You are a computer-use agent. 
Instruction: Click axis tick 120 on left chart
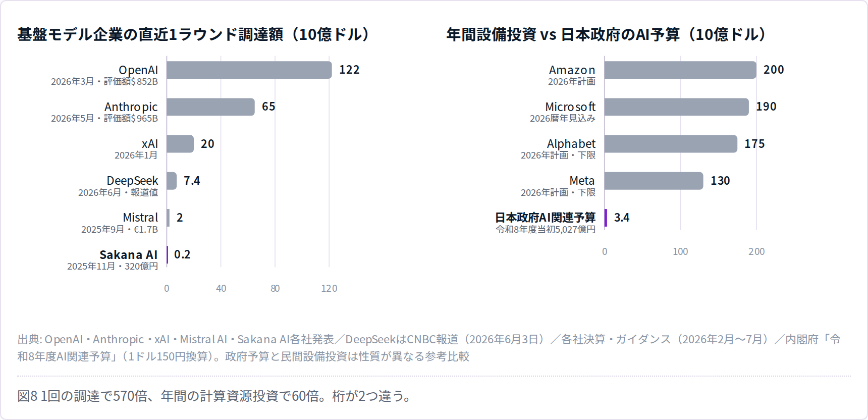tap(329, 288)
